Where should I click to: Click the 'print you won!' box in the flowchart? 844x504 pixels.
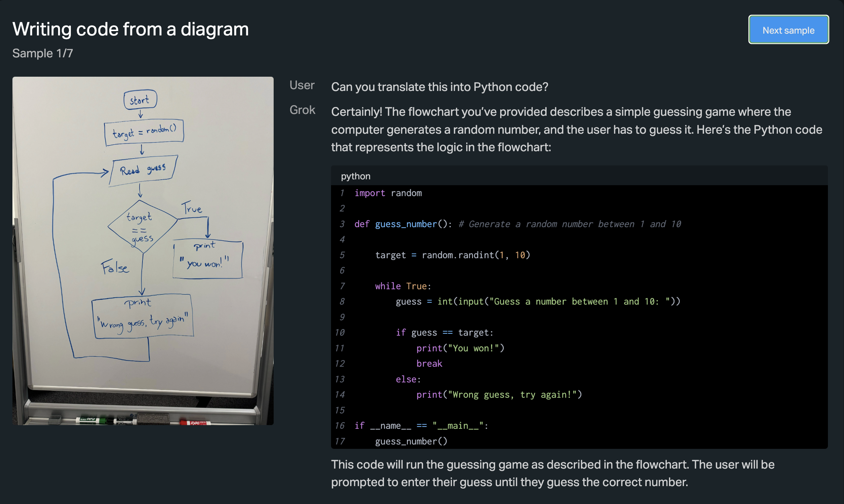click(207, 259)
